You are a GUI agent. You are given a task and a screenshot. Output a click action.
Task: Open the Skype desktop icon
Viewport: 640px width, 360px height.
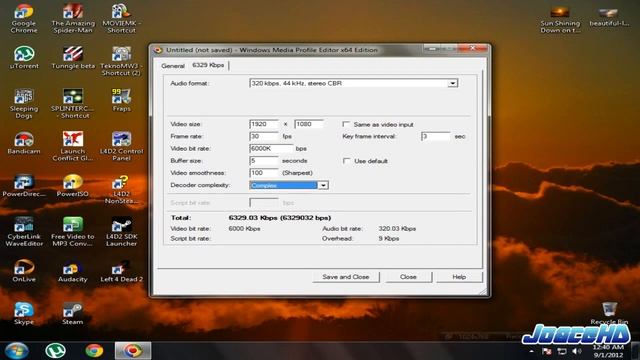tap(24, 313)
